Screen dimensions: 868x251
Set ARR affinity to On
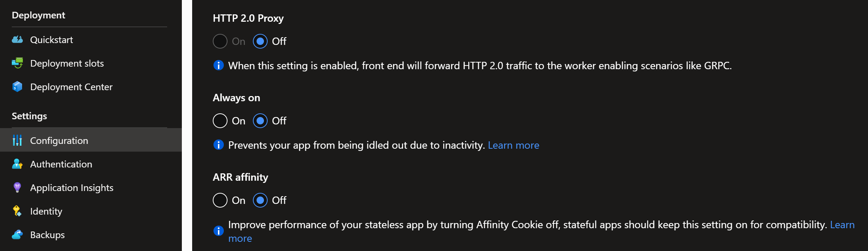(220, 200)
